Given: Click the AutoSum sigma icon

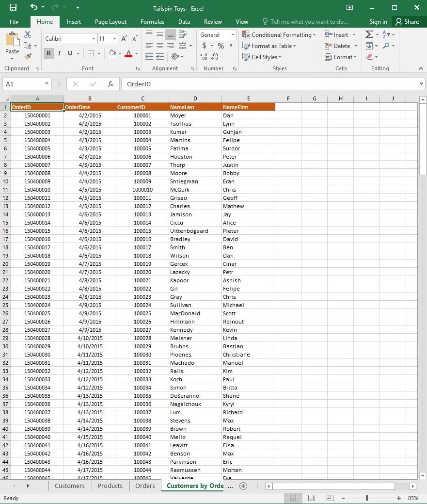Looking at the screenshot, I should tap(369, 34).
